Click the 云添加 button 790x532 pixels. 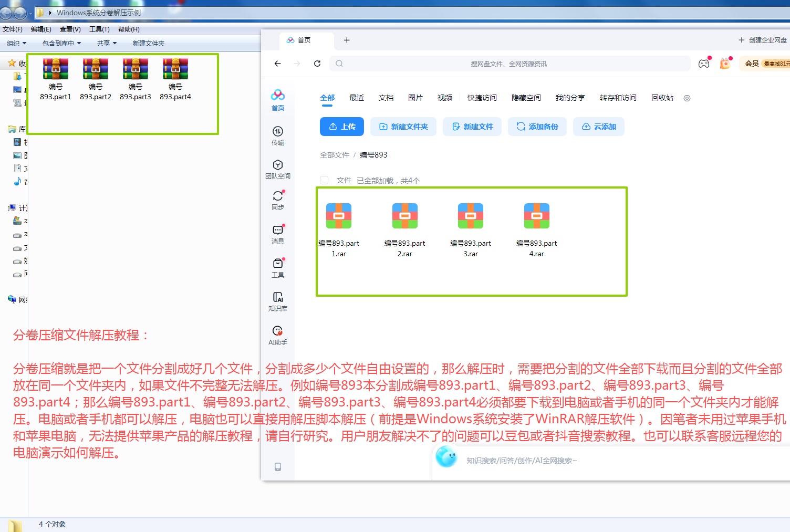coord(599,127)
